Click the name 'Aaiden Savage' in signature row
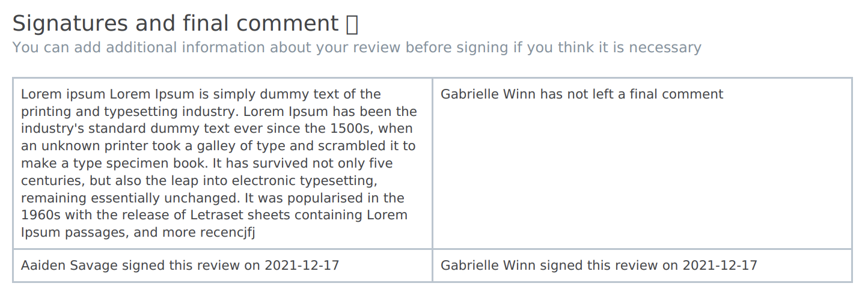 point(69,266)
